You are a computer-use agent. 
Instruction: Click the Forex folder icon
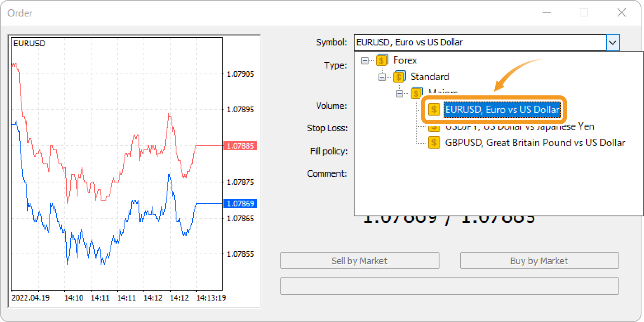[x=382, y=60]
